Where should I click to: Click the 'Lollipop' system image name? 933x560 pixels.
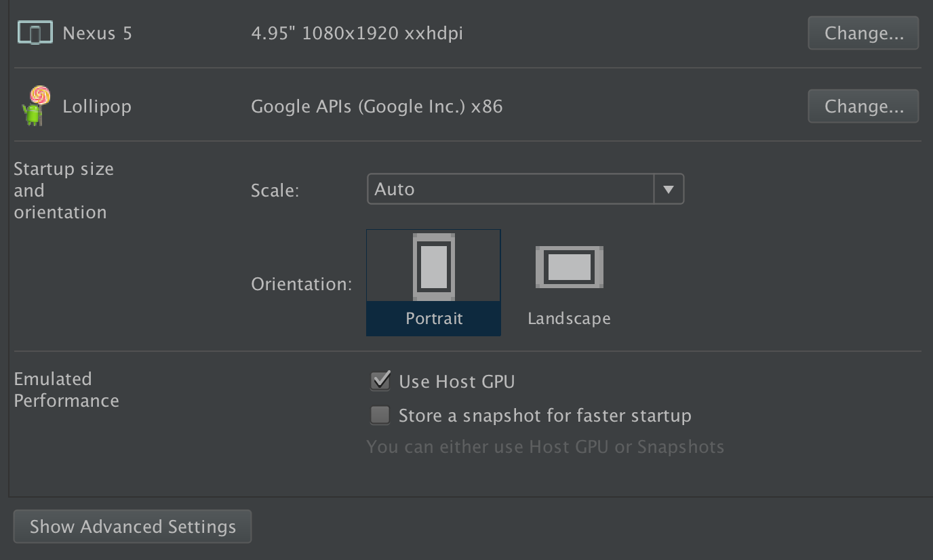[x=97, y=107]
